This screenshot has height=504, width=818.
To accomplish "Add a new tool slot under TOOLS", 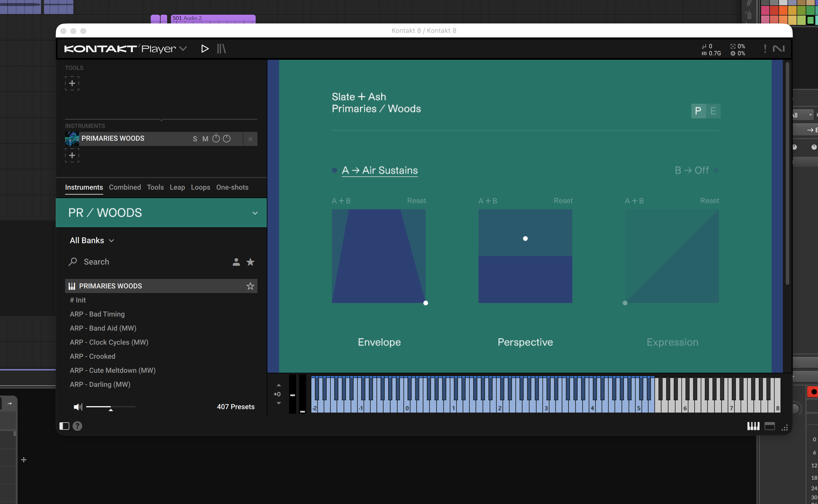I will click(72, 83).
